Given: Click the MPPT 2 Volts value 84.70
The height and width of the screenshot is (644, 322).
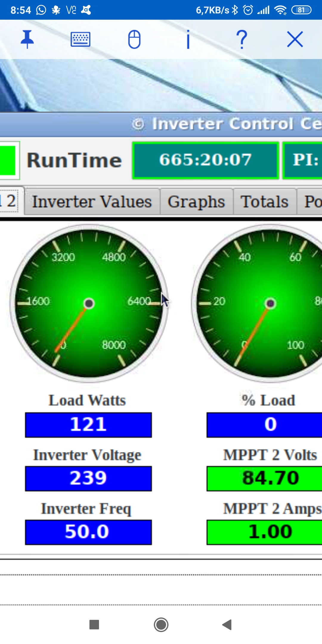Looking at the screenshot, I should [264, 479].
